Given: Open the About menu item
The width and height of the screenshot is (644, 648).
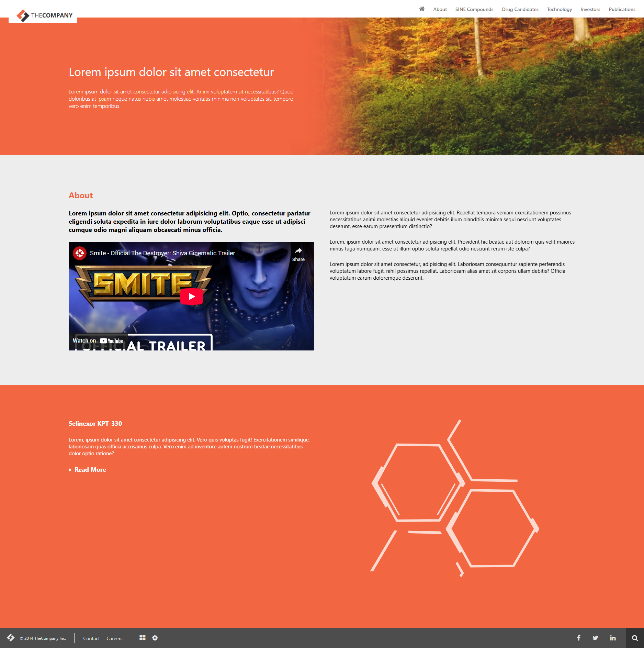Looking at the screenshot, I should [440, 9].
